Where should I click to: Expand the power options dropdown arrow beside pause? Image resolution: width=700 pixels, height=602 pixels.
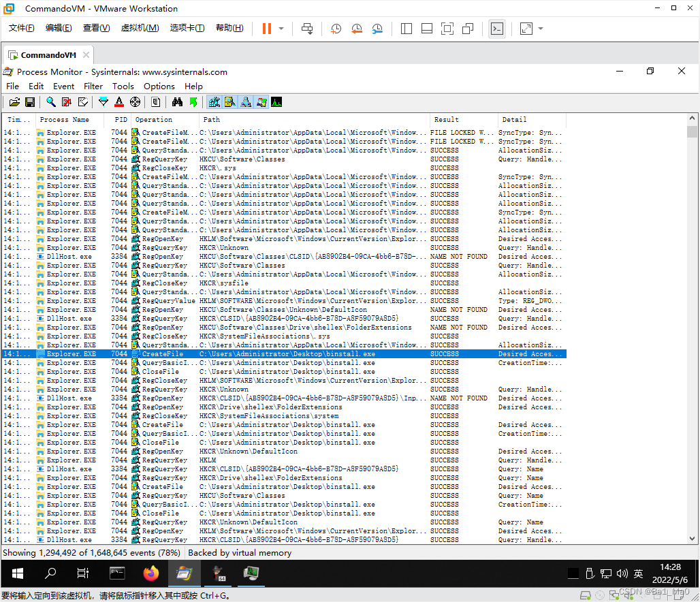[x=281, y=29]
